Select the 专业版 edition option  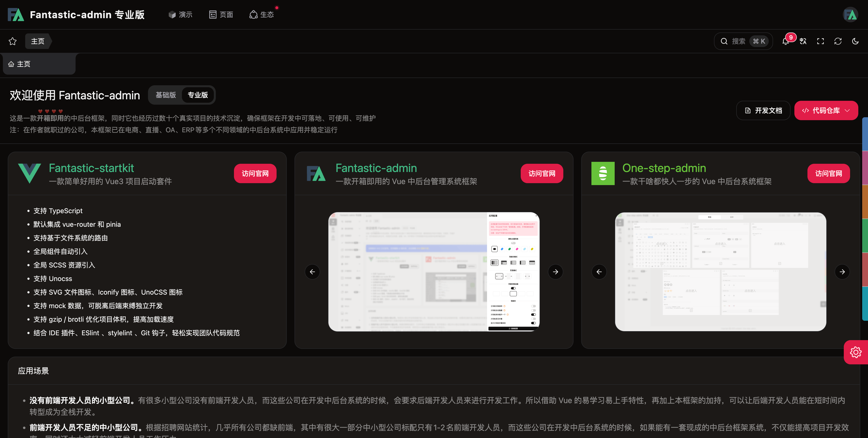[x=198, y=95]
